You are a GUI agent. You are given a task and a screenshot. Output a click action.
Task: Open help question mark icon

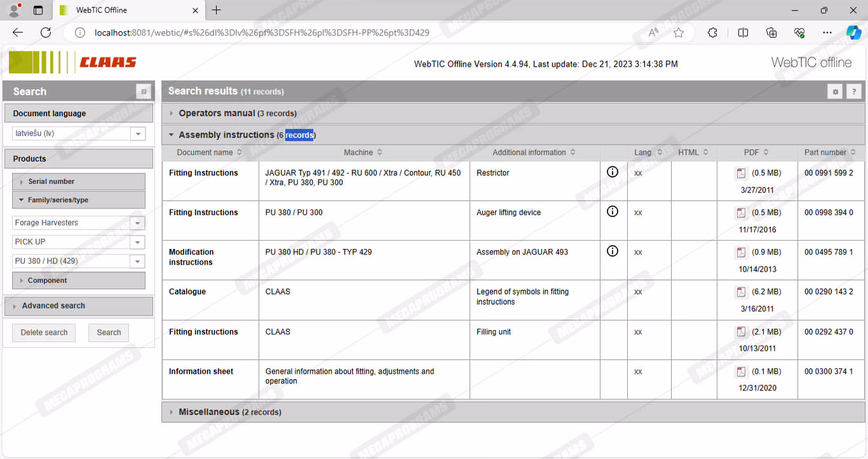pyautogui.click(x=854, y=92)
